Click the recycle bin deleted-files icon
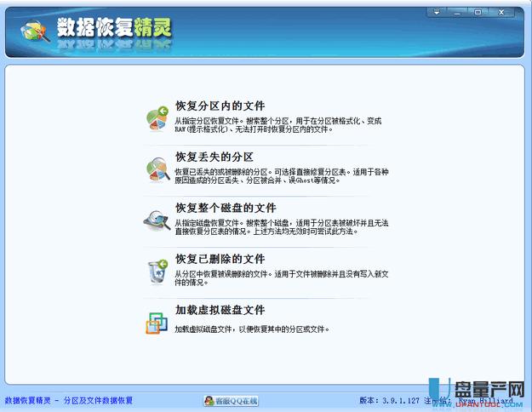This screenshot has width=532, height=412. 157,269
